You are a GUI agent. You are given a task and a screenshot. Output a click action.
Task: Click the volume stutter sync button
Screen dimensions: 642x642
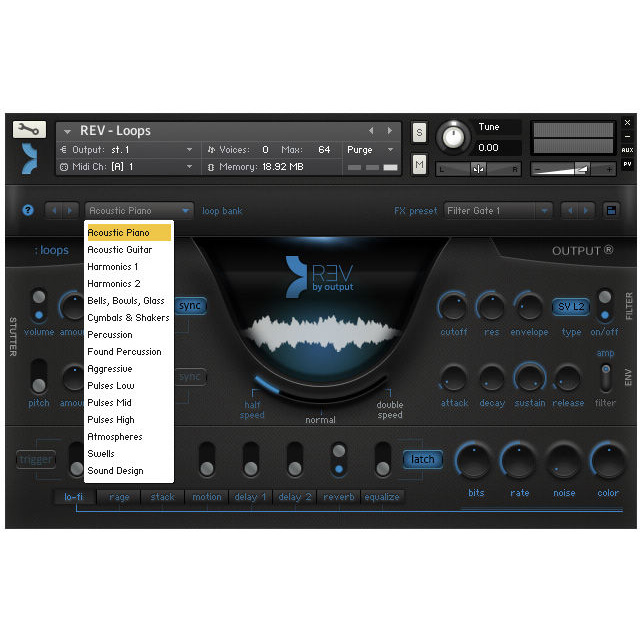(190, 306)
